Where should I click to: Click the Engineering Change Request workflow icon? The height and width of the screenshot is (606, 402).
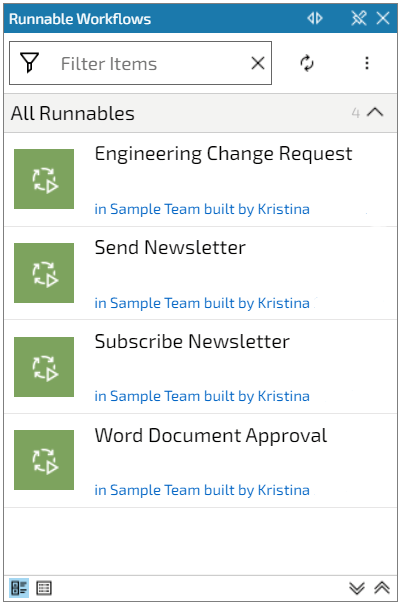[44, 179]
